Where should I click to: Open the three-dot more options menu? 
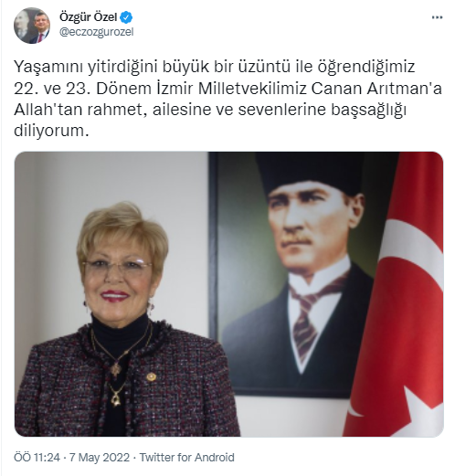(x=437, y=17)
